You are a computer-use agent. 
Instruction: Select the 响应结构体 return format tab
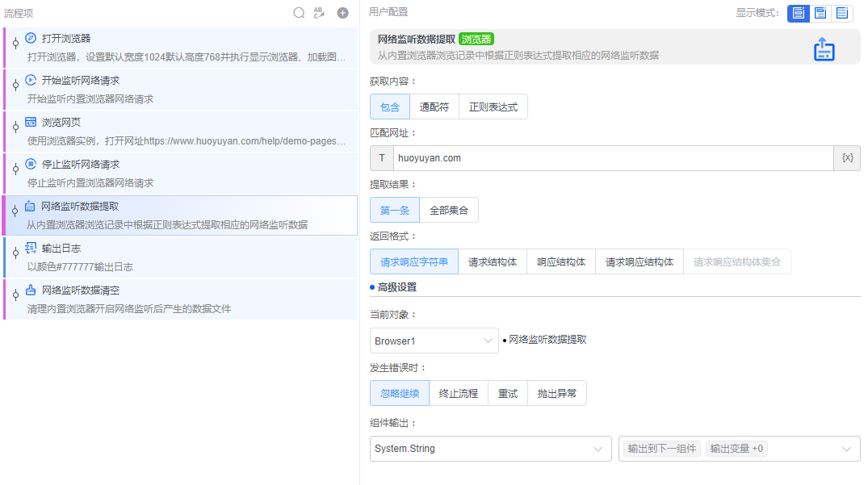point(560,261)
